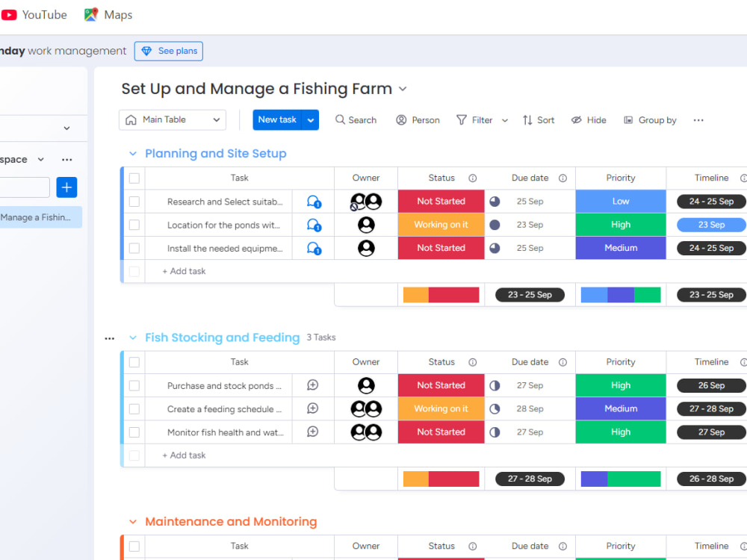Open the YouTube bookmark icon
The height and width of the screenshot is (560, 747).
pyautogui.click(x=9, y=15)
